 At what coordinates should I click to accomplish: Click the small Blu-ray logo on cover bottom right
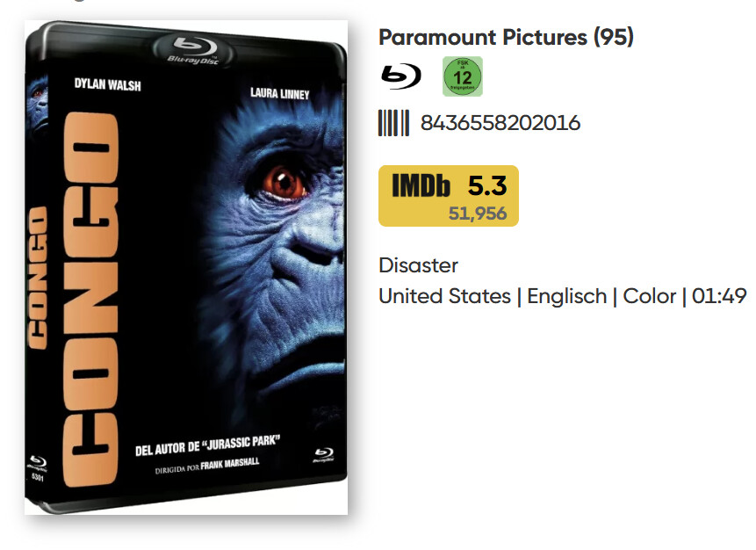[323, 454]
